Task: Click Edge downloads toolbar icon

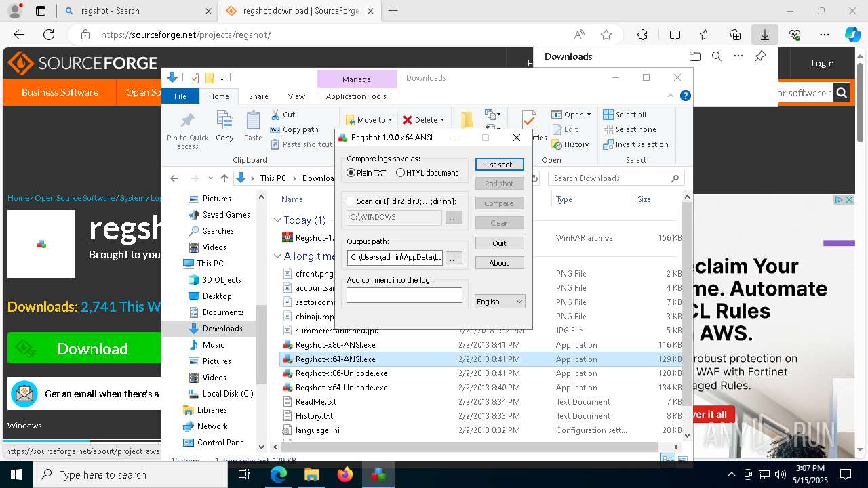Action: tap(764, 35)
